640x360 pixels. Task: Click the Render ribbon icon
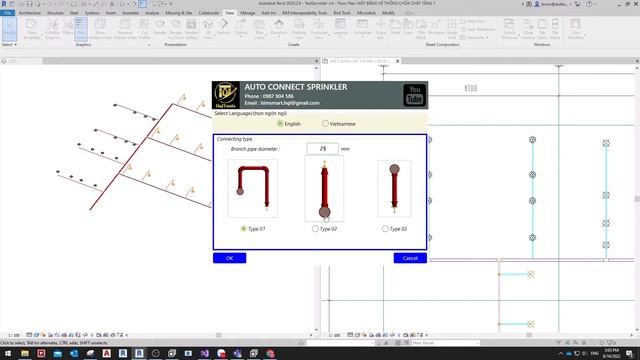[x=160, y=27]
